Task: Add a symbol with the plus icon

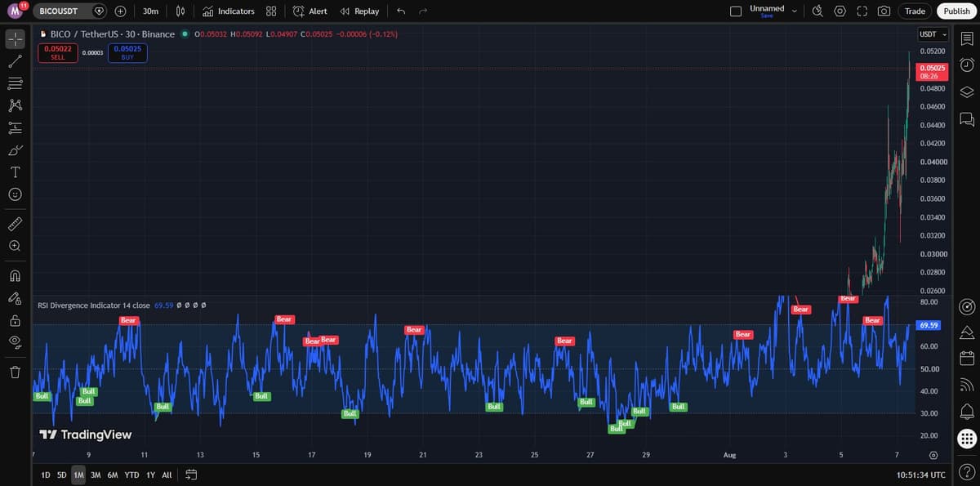Action: coord(120,11)
